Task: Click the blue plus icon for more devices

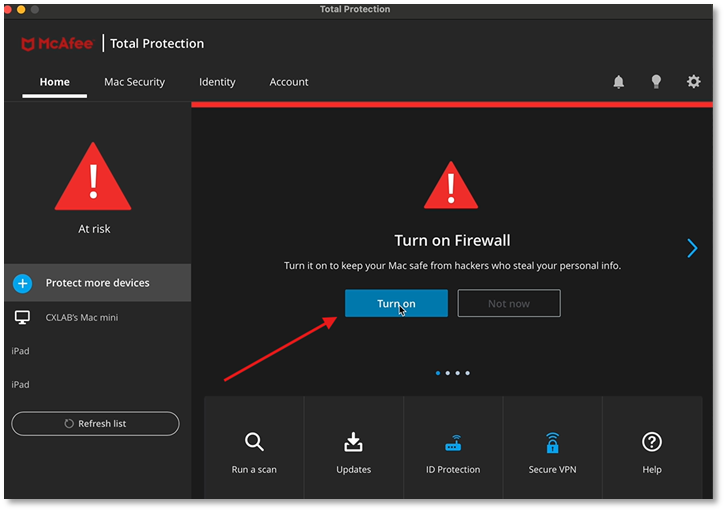Action: (x=22, y=283)
